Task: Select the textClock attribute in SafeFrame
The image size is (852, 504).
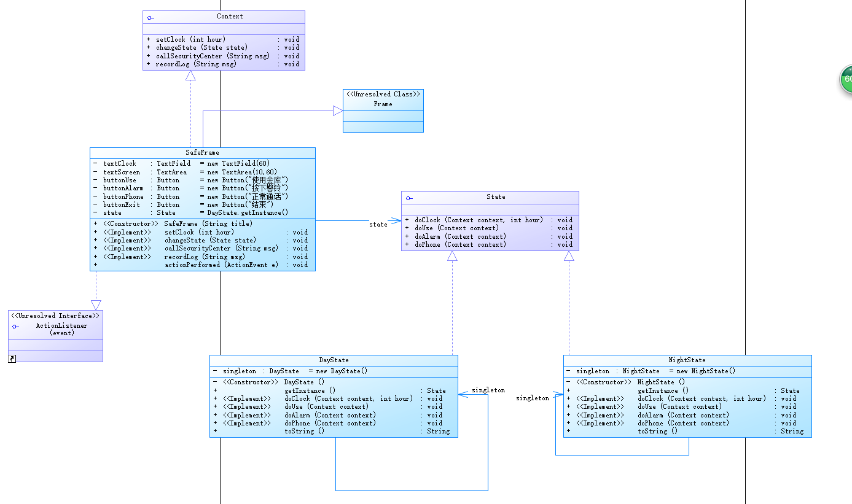Action: [181, 164]
